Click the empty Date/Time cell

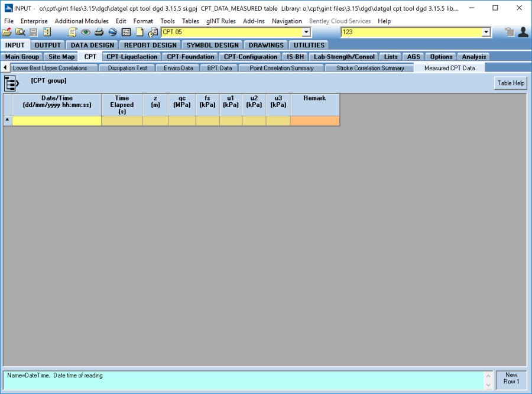(57, 121)
